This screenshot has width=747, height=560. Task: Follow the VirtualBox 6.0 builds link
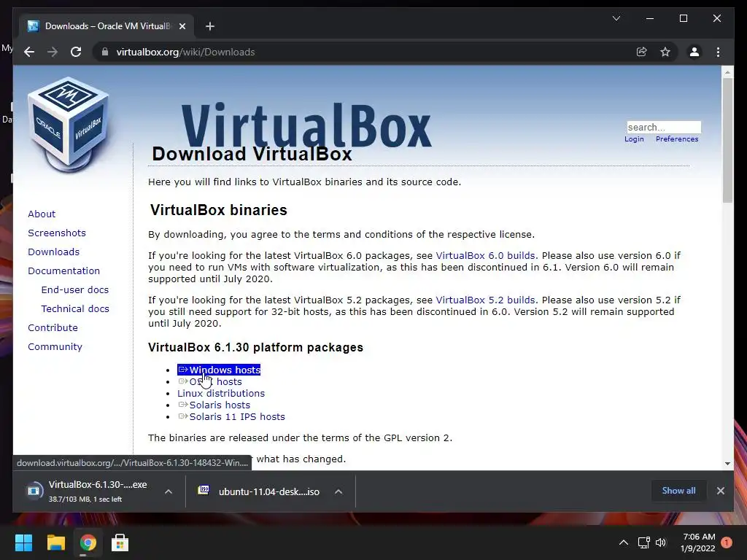point(485,256)
